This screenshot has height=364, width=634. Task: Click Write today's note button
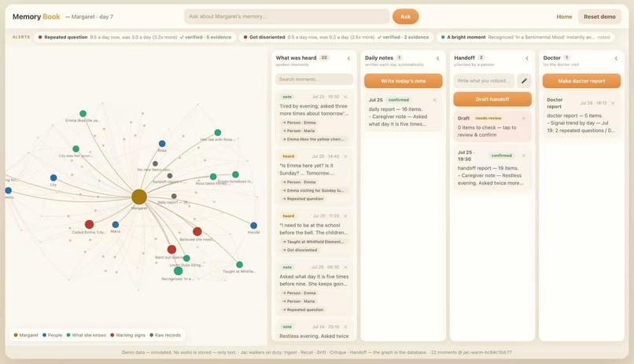tap(403, 81)
